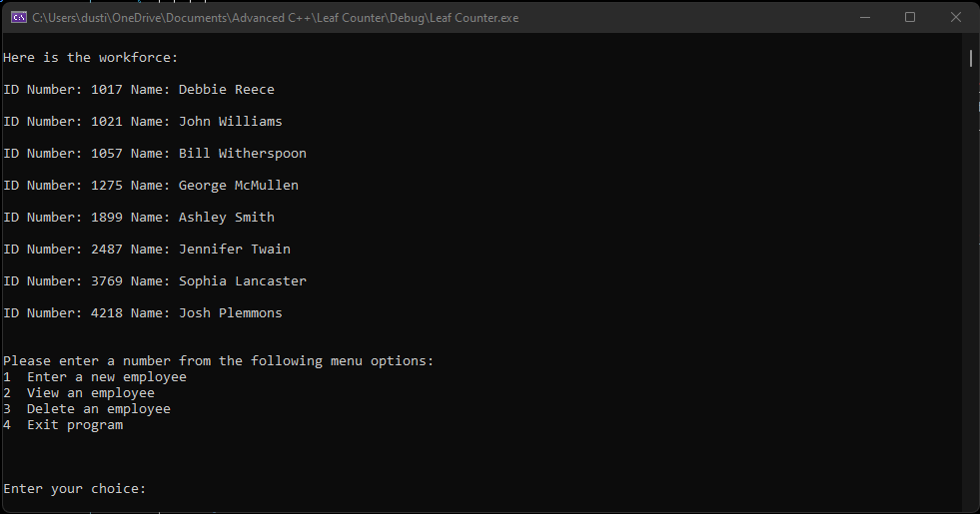This screenshot has width=980, height=514.
Task: Click the Jennifer Twain employee entry
Action: pos(147,250)
